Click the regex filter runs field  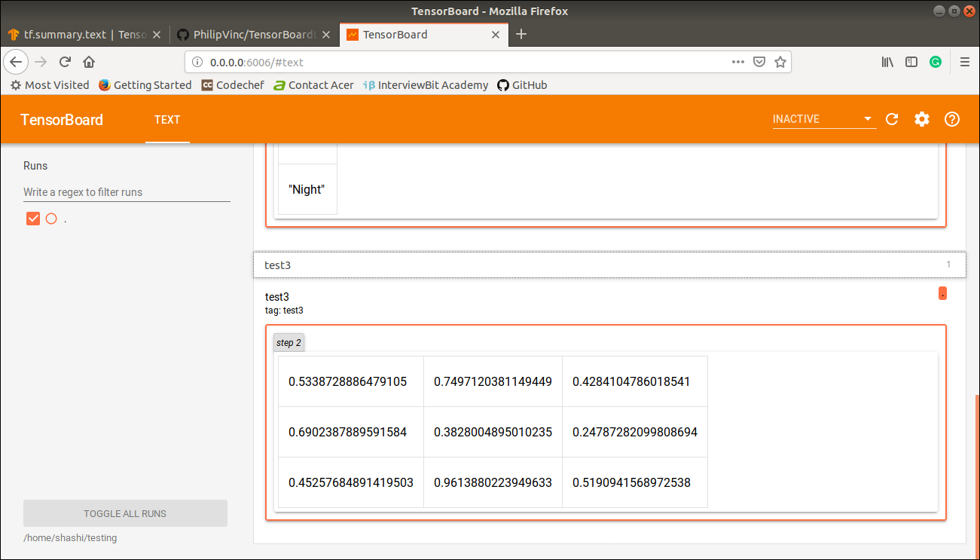pyautogui.click(x=127, y=192)
